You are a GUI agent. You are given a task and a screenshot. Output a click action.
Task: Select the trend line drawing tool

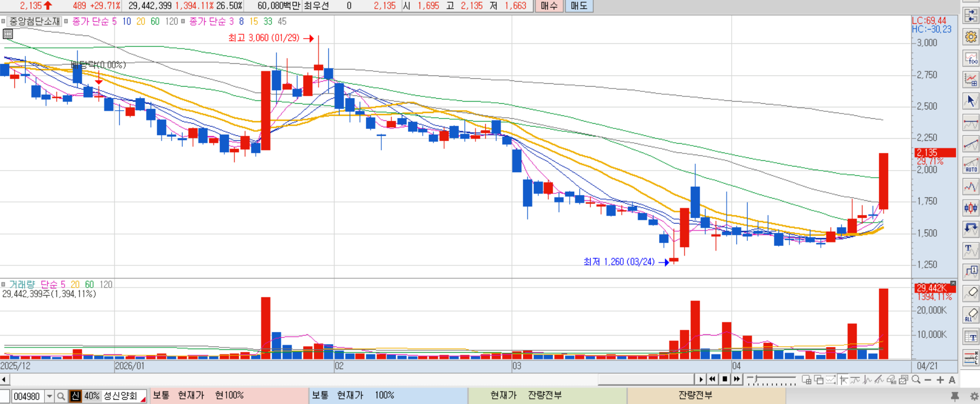pyautogui.click(x=970, y=144)
